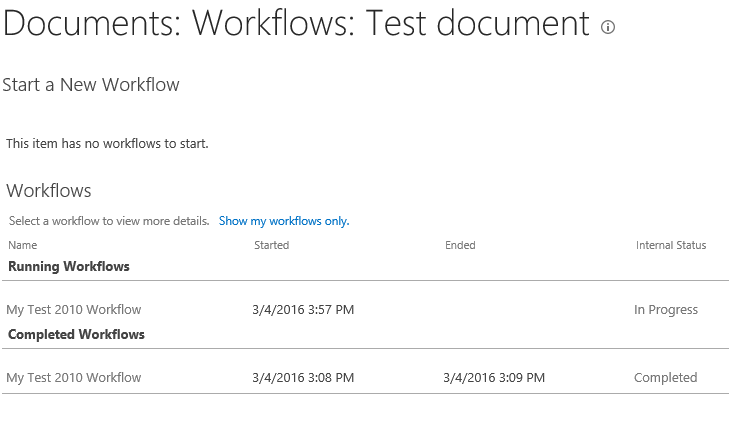Click the "Documents: Workflows: Test document" page title
This screenshot has height=423, width=729.
tap(296, 24)
